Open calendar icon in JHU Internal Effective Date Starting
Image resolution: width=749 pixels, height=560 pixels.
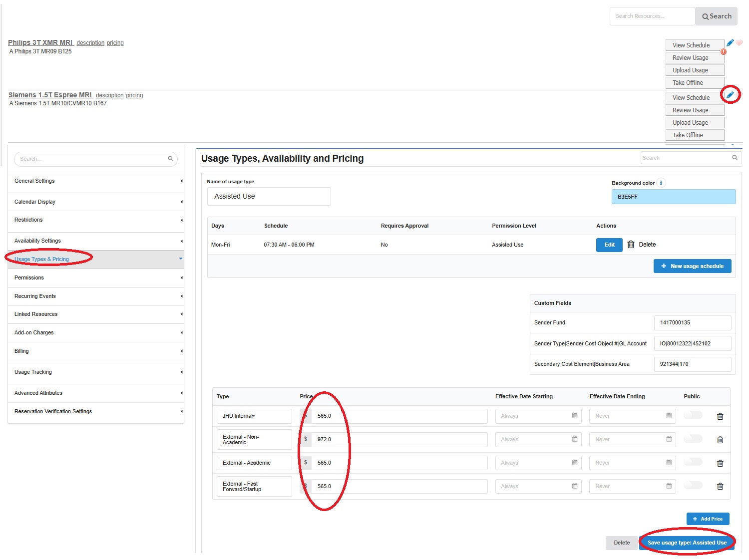[x=575, y=416]
